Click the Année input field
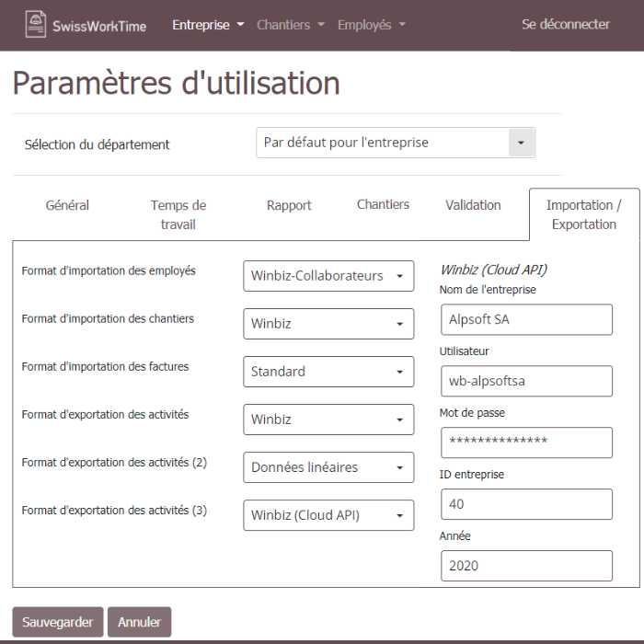 (x=525, y=566)
